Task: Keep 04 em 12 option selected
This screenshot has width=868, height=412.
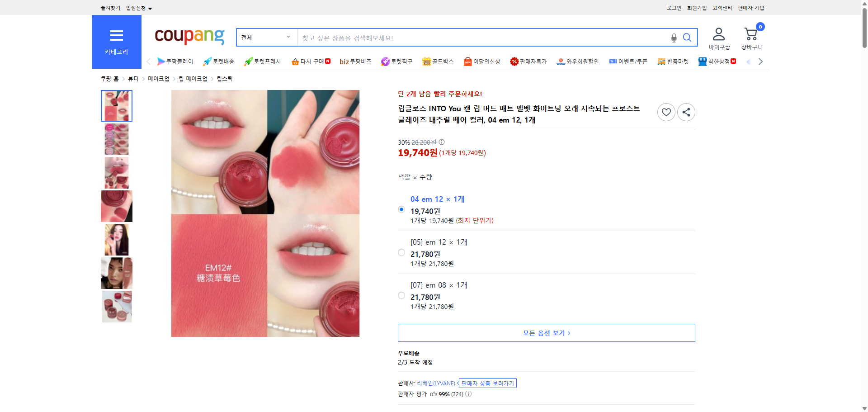Action: 401,209
